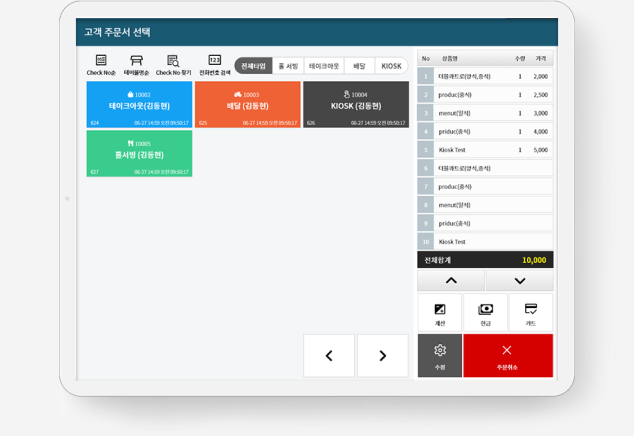
Task: Move item list down with chevron
Action: 520,281
